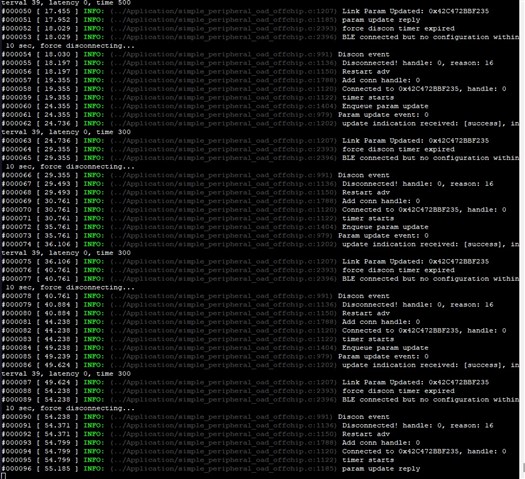Click 'Add conn handle: 0' on line #000081
This screenshot has height=479, width=525.
coord(381,322)
